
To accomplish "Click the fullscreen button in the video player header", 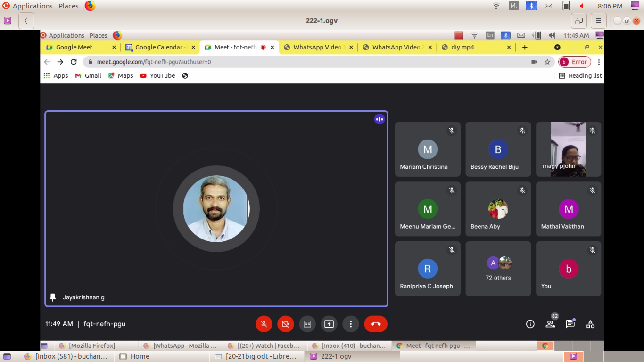I will click(x=578, y=21).
